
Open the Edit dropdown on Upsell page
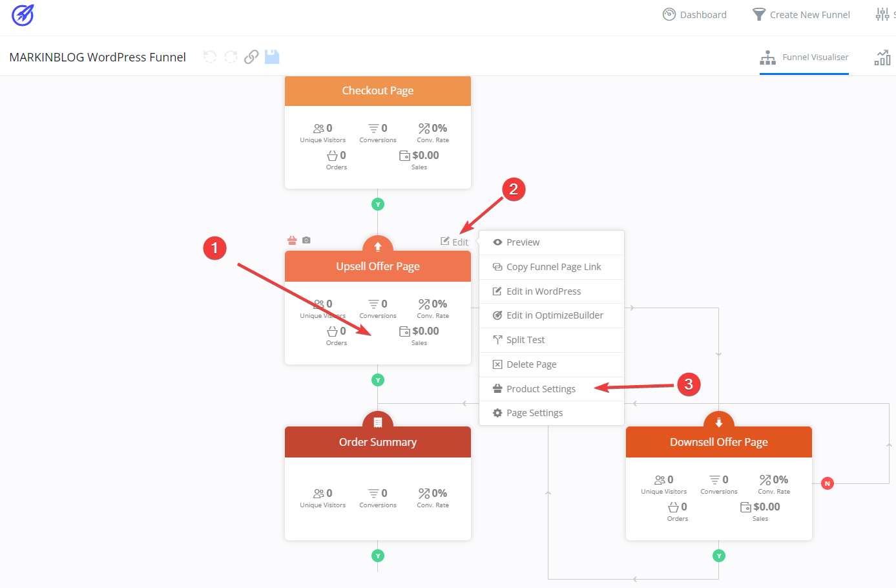pyautogui.click(x=455, y=242)
